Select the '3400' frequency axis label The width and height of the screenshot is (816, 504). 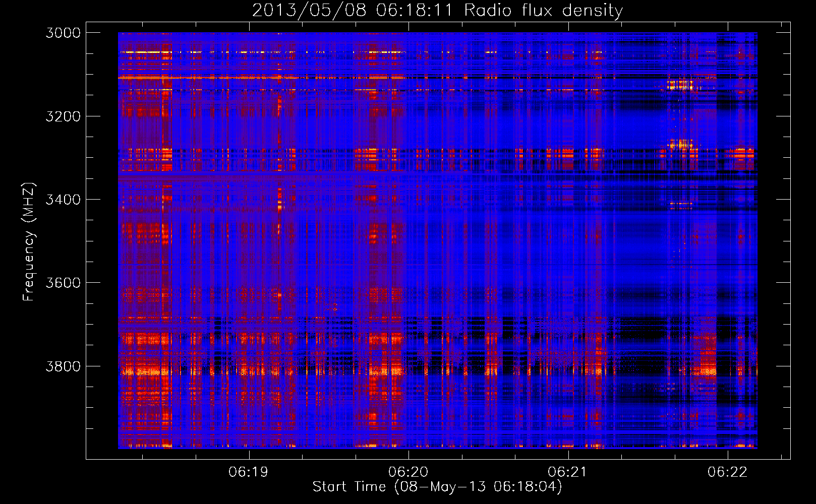[x=63, y=200]
